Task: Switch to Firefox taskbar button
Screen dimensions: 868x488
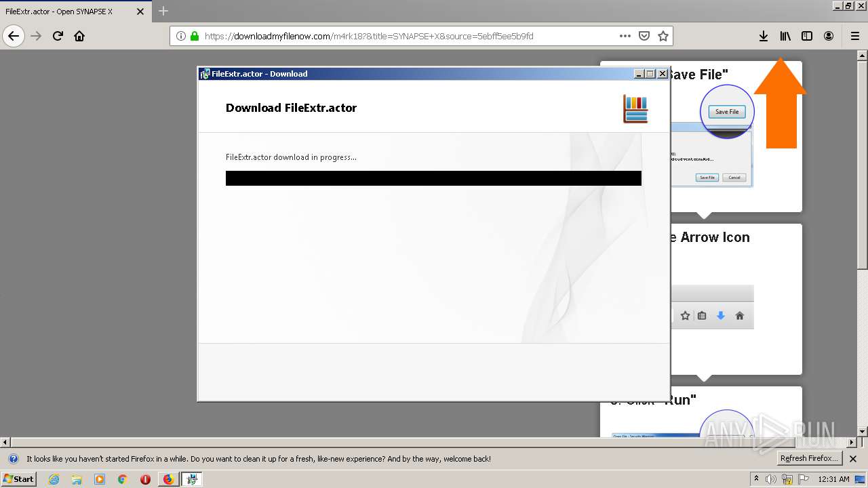Action: tap(168, 479)
